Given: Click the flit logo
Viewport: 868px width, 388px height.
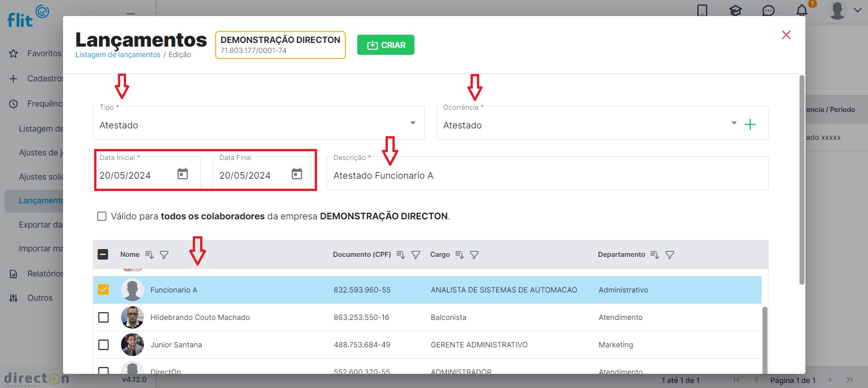Looking at the screenshot, I should click(x=28, y=16).
